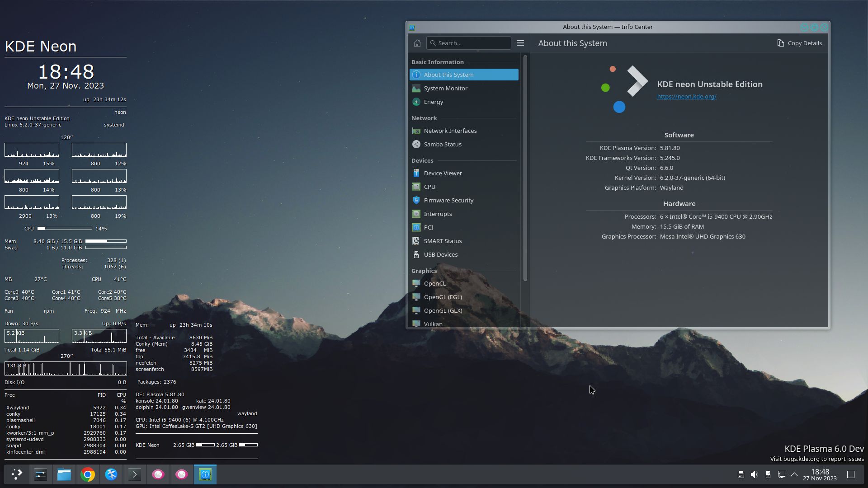This screenshot has width=868, height=488.
Task: Open the SMART Status page
Action: click(x=442, y=241)
